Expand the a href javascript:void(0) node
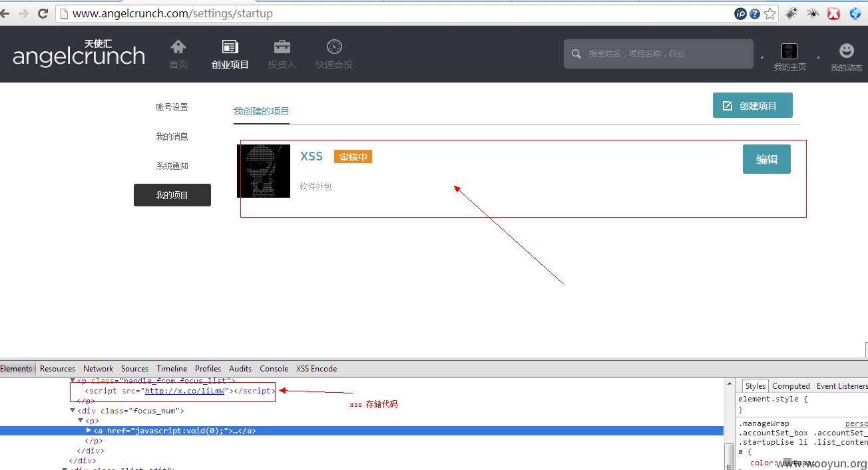 (x=89, y=431)
